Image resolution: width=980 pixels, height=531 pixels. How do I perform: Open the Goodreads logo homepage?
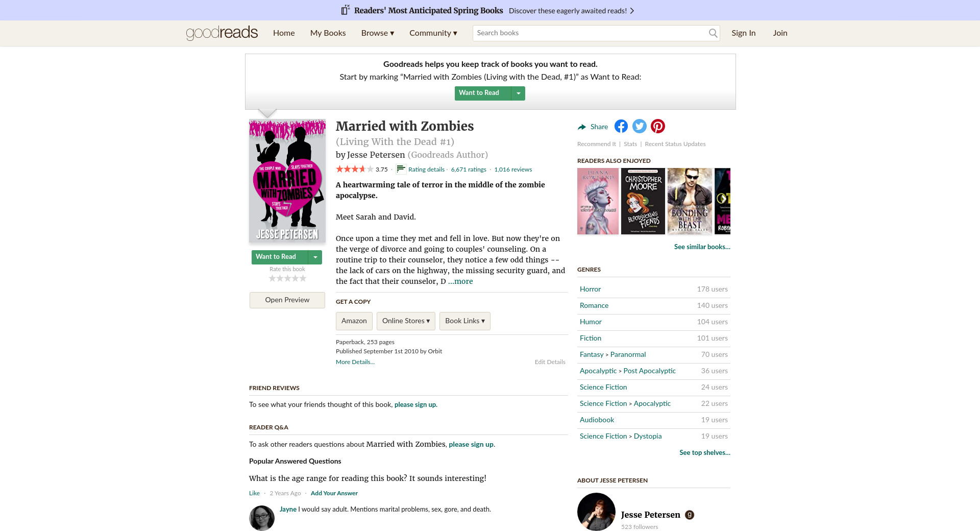pos(222,33)
